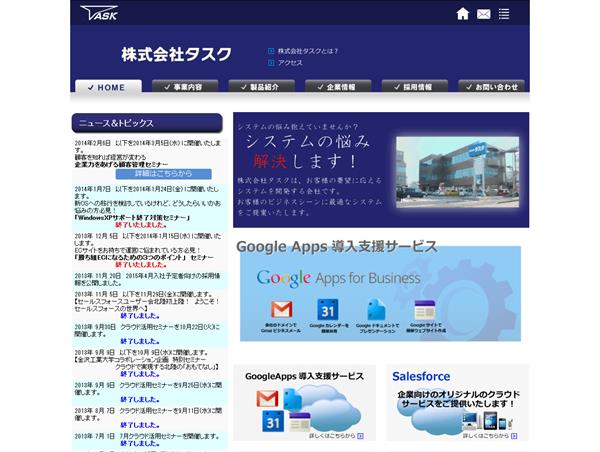Open the mail envelope icon
Viewport: 600px width, 452px height.
point(484,14)
